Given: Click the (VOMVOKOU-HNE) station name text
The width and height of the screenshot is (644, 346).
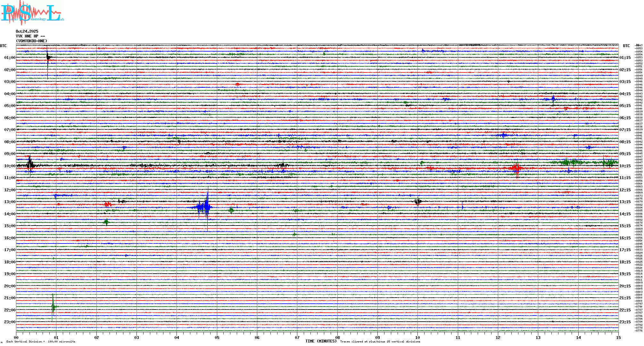Looking at the screenshot, I should 31,41.
